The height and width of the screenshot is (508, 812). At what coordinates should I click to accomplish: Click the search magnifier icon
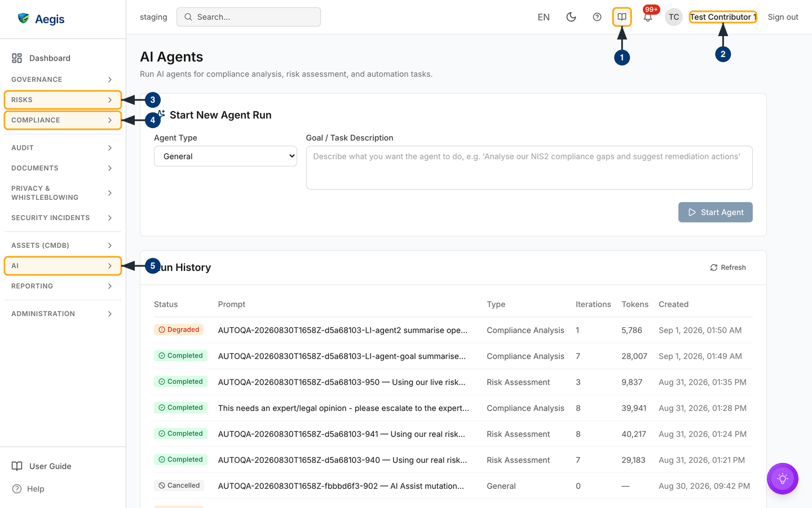click(188, 17)
